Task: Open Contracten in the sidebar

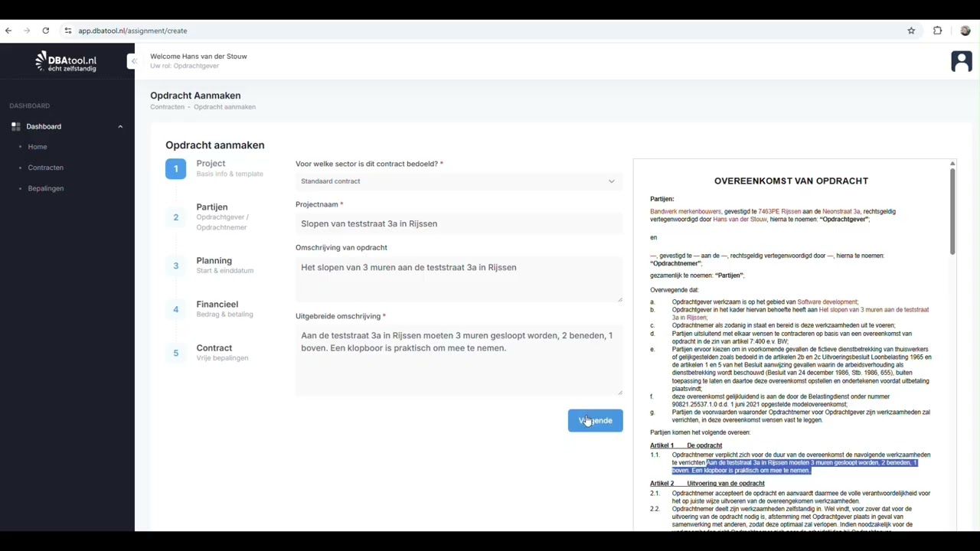Action: coord(46,168)
